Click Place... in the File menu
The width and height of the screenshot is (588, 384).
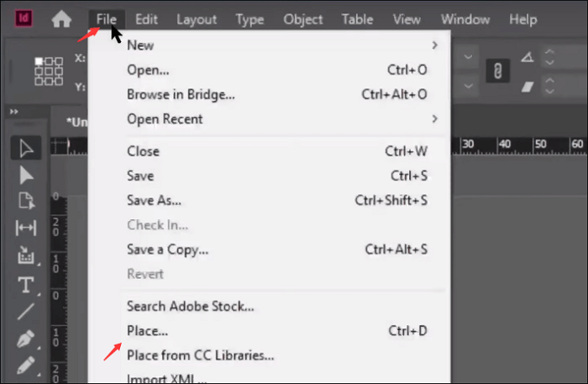(x=147, y=331)
